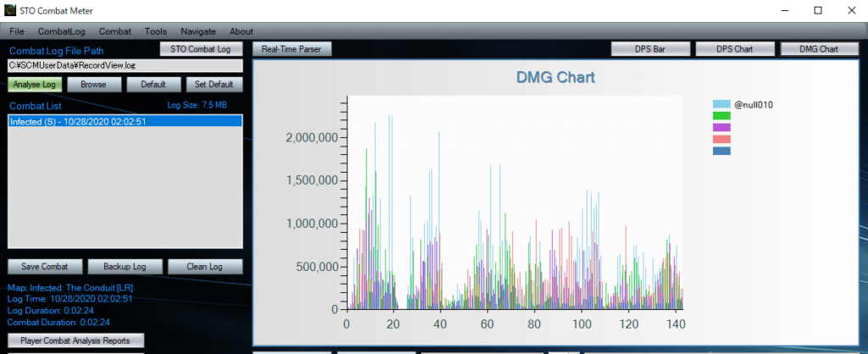Image resolution: width=868 pixels, height=354 pixels.
Task: Click the green legend color swatch
Action: coord(721,116)
